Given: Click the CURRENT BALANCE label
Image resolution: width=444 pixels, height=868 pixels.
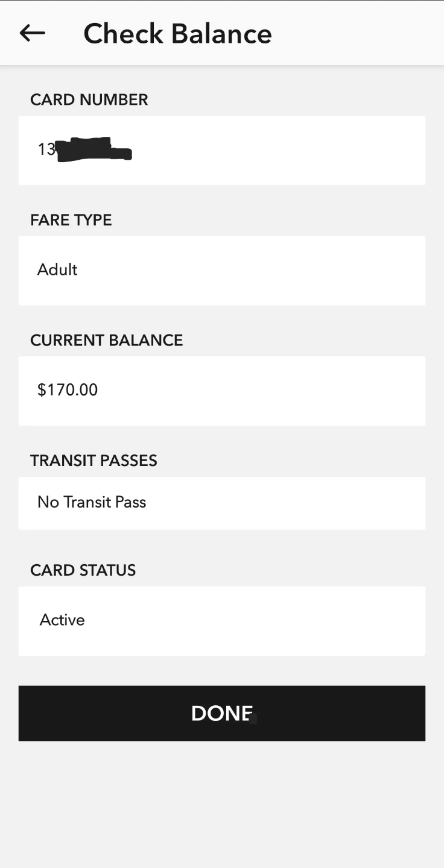Looking at the screenshot, I should [106, 340].
